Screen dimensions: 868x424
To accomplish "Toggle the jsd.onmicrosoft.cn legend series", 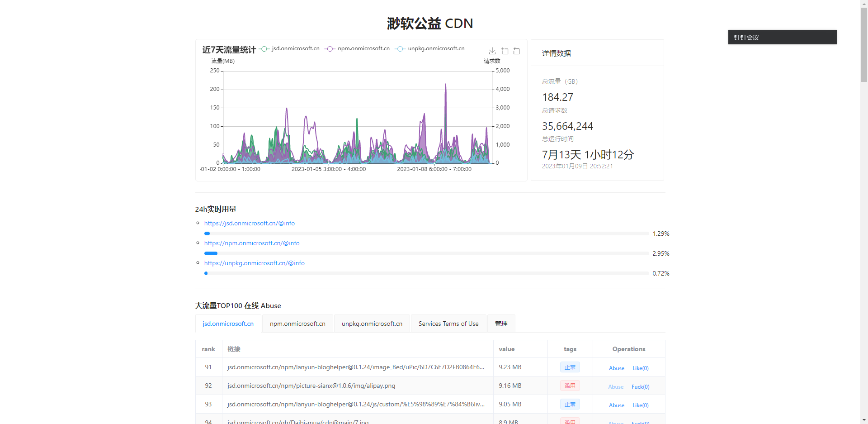I will (x=289, y=48).
